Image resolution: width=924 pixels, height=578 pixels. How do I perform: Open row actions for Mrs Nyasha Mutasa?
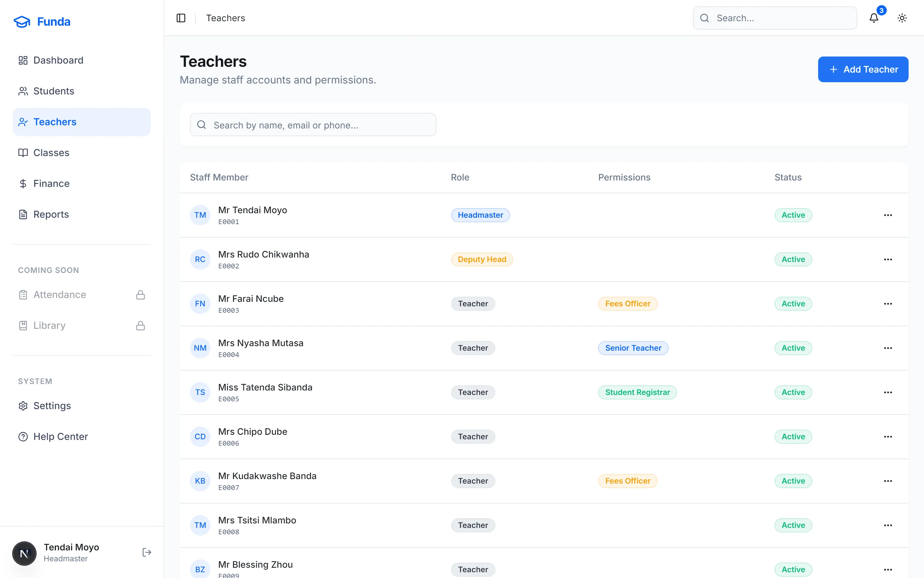888,348
